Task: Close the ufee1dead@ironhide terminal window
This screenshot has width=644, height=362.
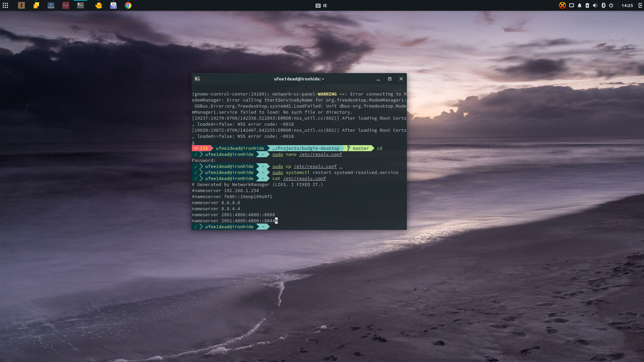Action: [401, 79]
